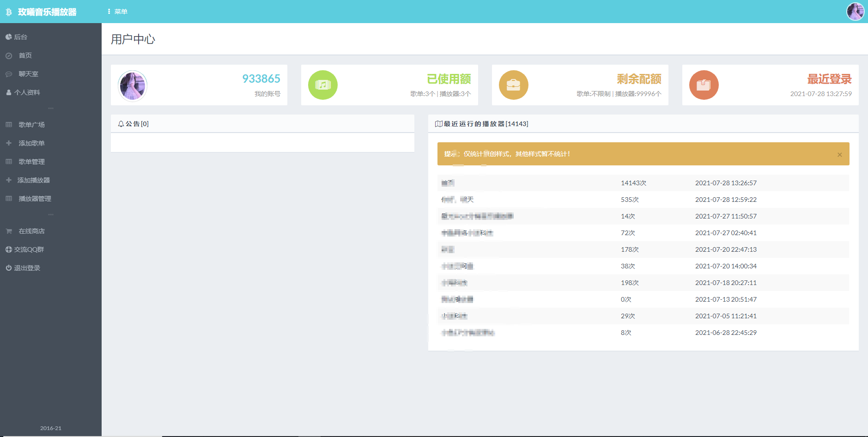The width and height of the screenshot is (868, 437).
Task: Click the orange recent login icon
Action: 704,85
